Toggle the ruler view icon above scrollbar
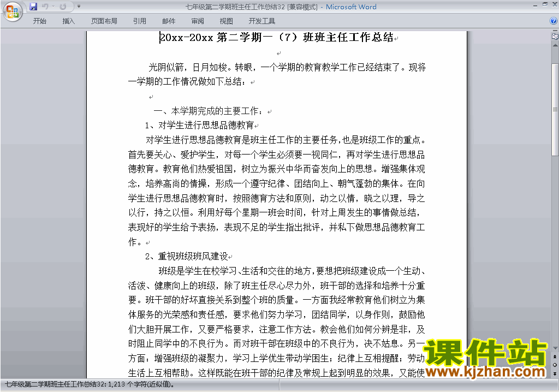 point(555,36)
